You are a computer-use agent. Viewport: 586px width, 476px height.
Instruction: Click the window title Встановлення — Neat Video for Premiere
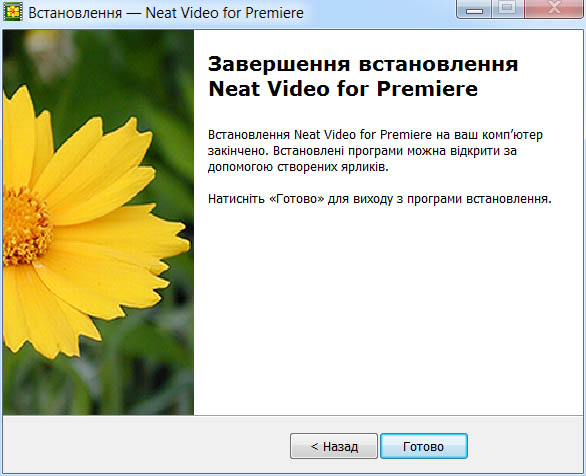coord(166,13)
